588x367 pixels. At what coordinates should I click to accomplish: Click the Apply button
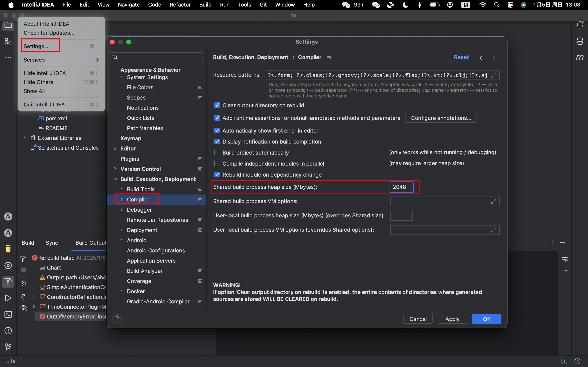click(452, 319)
